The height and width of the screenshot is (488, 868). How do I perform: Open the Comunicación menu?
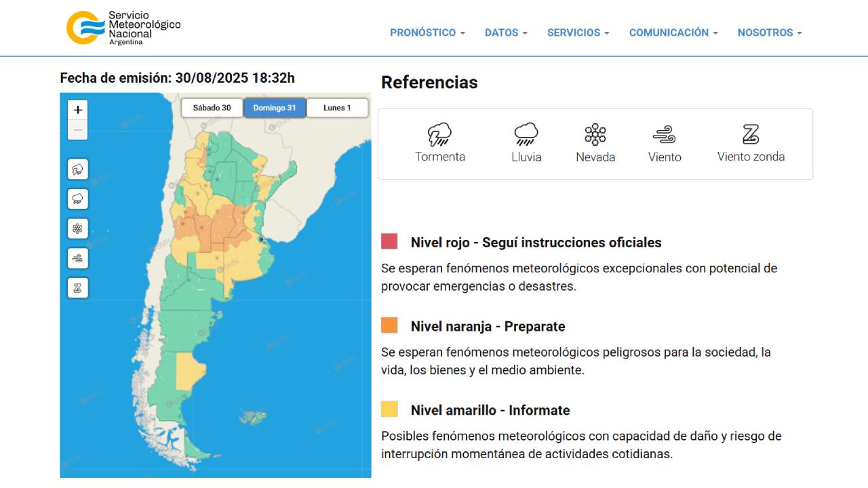(x=673, y=33)
